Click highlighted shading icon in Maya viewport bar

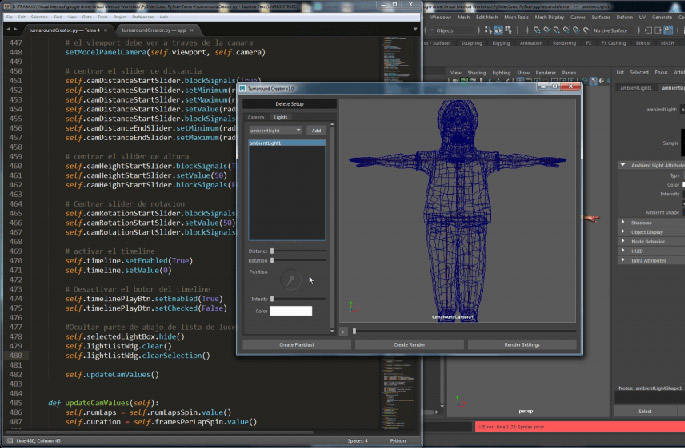tap(593, 81)
